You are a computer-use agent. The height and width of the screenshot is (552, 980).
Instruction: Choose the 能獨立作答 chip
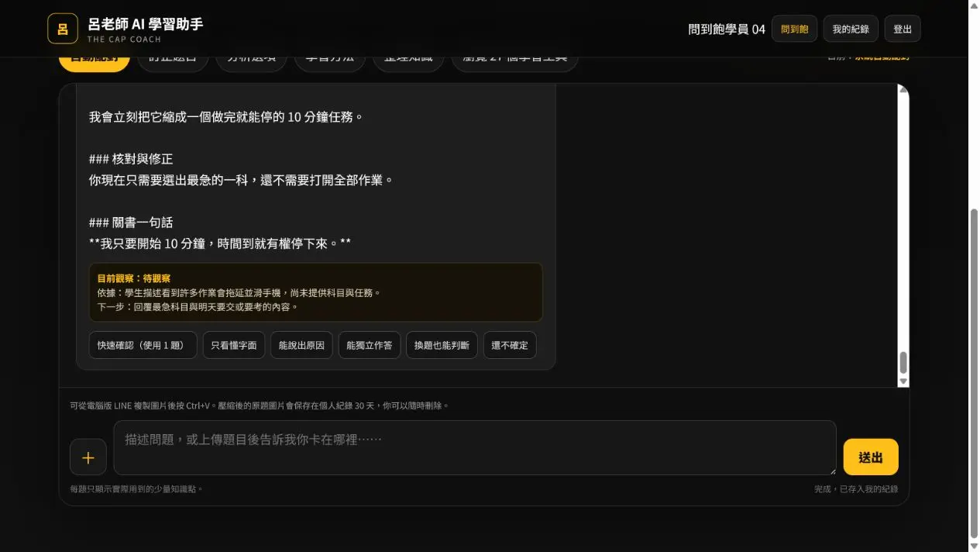click(x=369, y=345)
